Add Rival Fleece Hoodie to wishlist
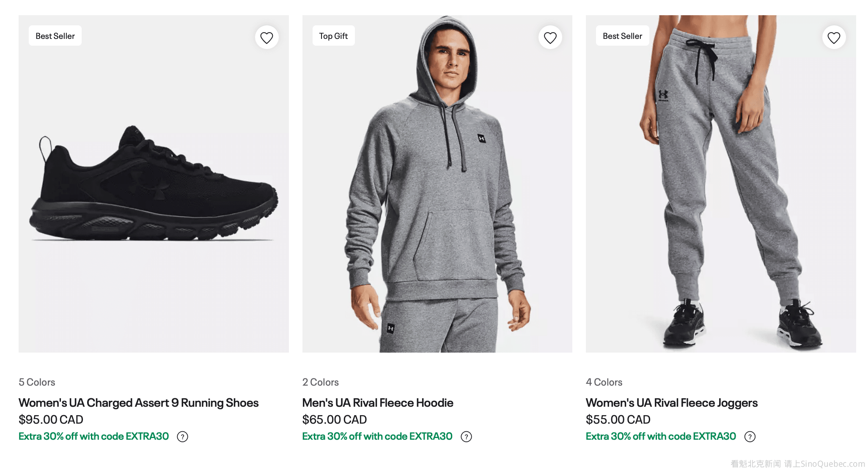 point(550,38)
